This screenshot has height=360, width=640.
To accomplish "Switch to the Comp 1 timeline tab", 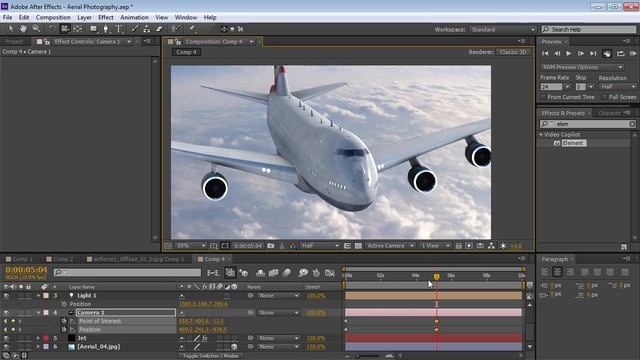I will pos(22,259).
